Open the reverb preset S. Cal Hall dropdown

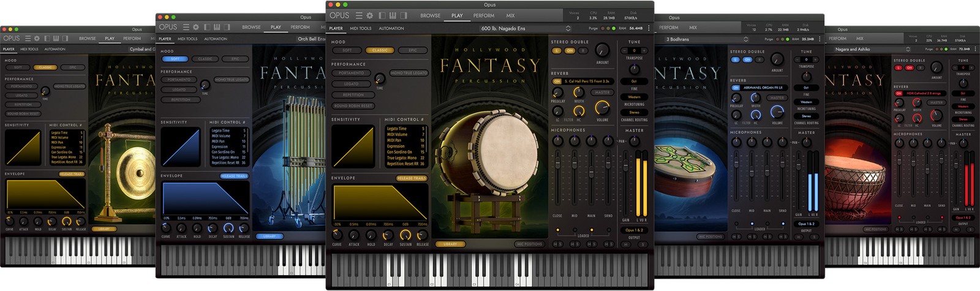point(587,81)
